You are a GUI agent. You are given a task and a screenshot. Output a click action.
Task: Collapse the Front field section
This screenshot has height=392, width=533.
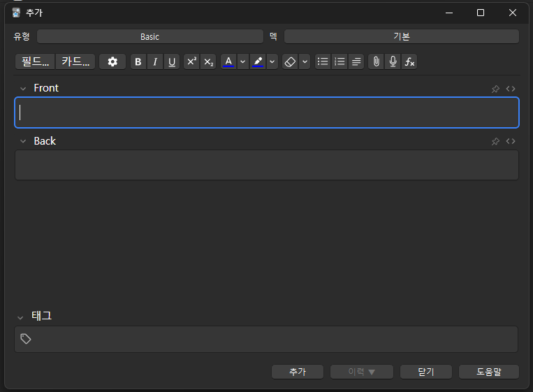22,89
